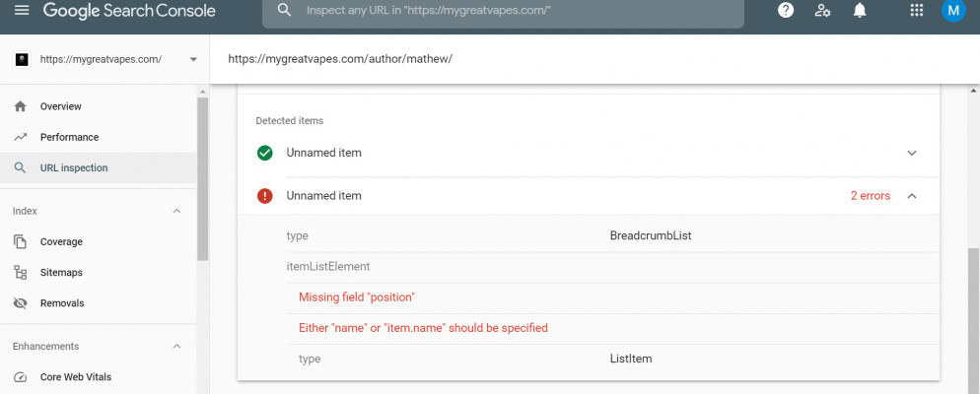Image resolution: width=980 pixels, height=394 pixels.
Task: Click the Detected items heading
Action: click(x=290, y=121)
